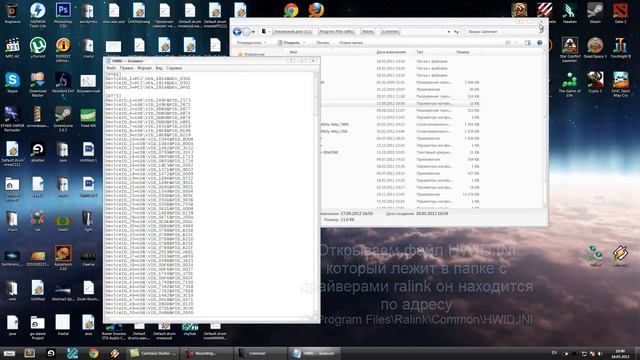Image resolution: width=640 pixels, height=360 pixels.
Task: Launch the Dead Space 3 shortcut
Action: tap(595, 47)
